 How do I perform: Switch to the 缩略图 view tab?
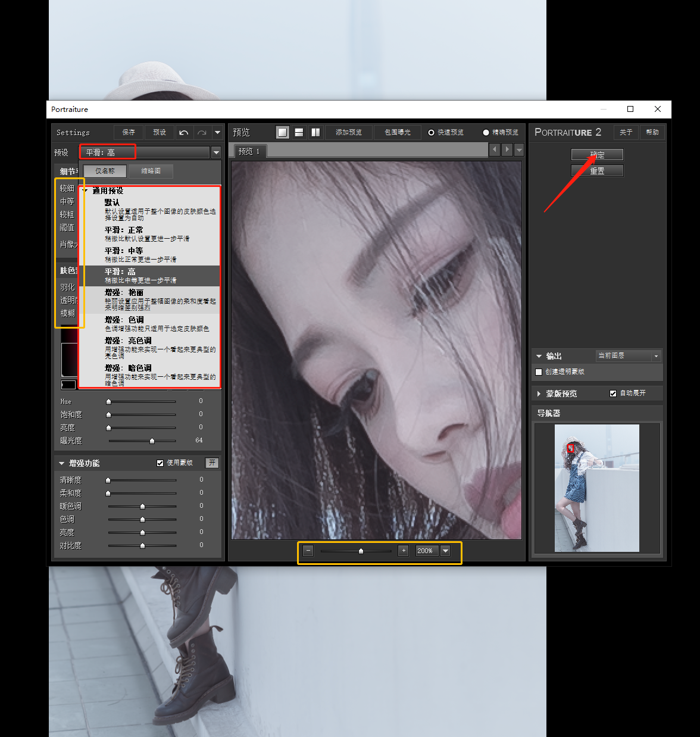(x=151, y=171)
